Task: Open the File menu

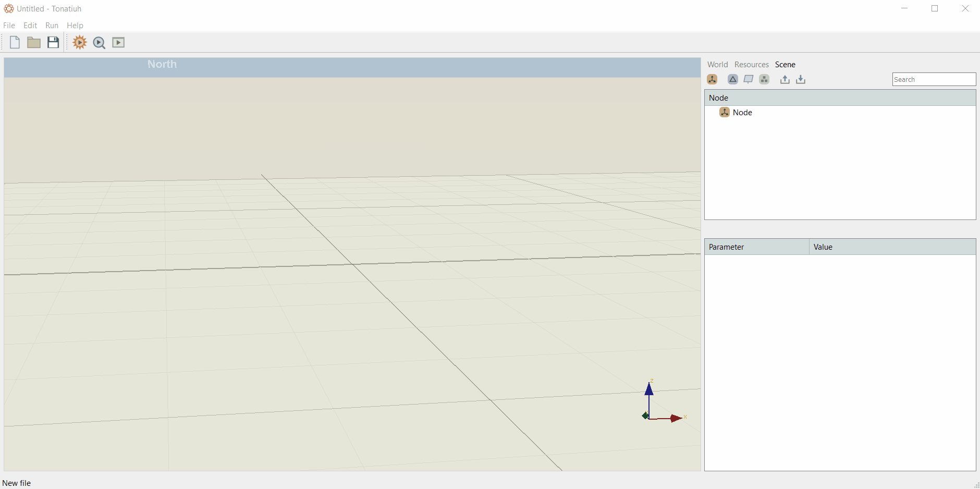Action: point(9,25)
